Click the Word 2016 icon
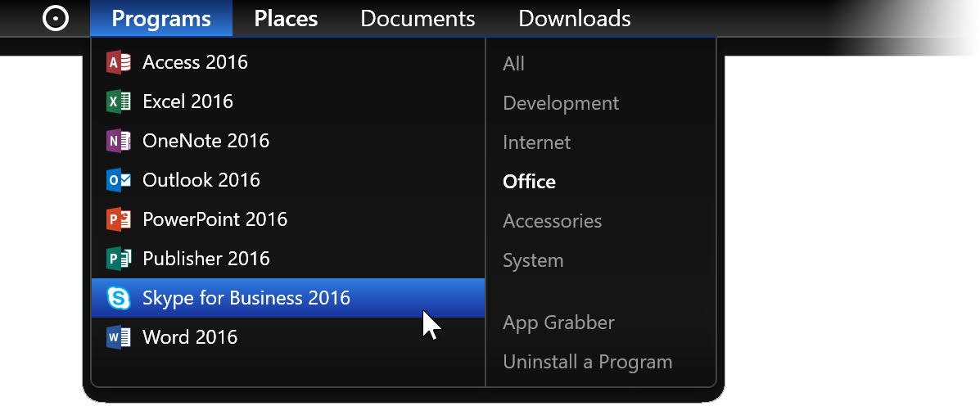Viewport: 980px width, 406px height. click(119, 338)
